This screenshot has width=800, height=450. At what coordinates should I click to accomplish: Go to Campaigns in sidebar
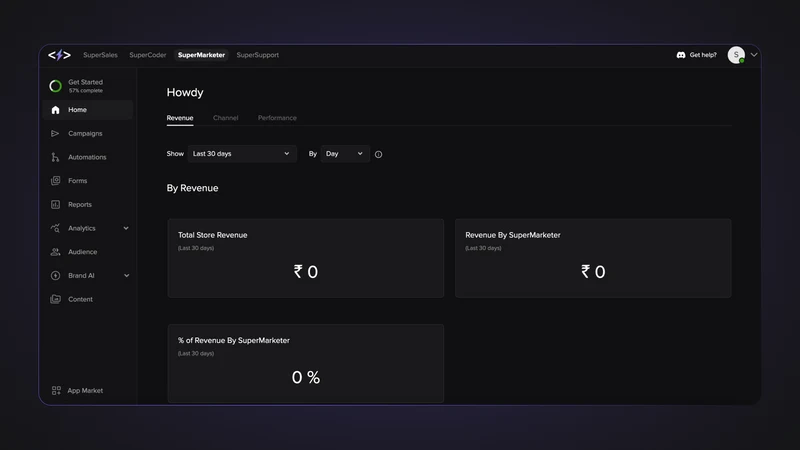coord(88,133)
